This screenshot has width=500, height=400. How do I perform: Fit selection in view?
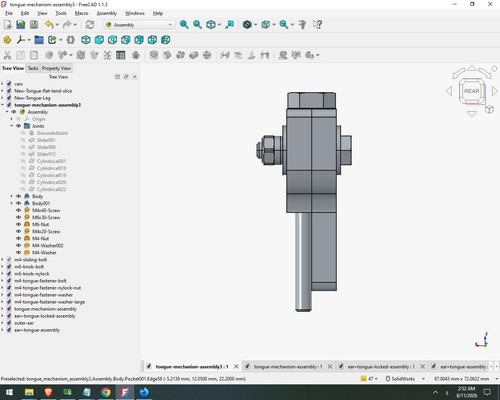pos(197,25)
